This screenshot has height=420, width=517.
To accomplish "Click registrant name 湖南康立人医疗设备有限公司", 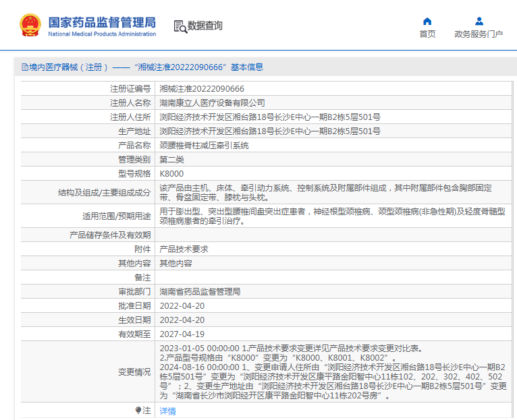I will coord(212,102).
